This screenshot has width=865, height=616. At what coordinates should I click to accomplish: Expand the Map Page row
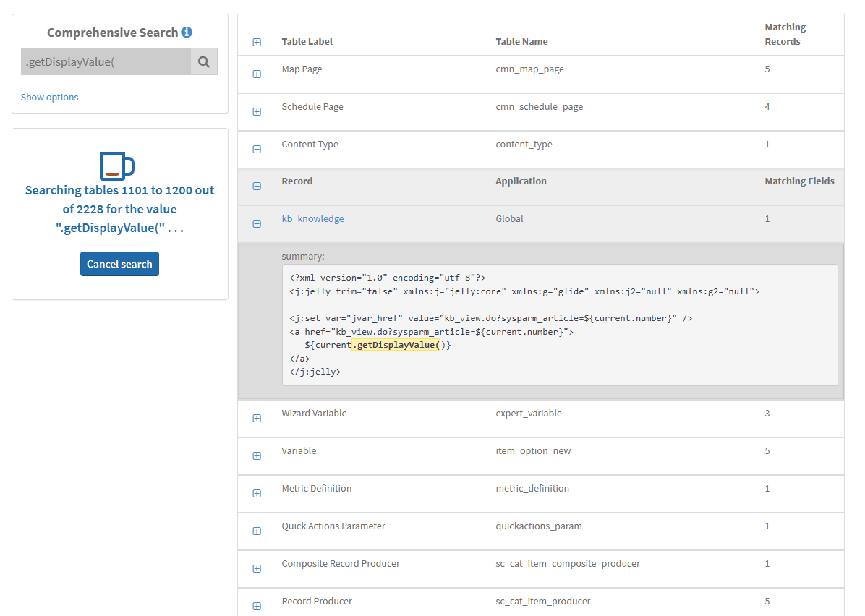tap(257, 74)
